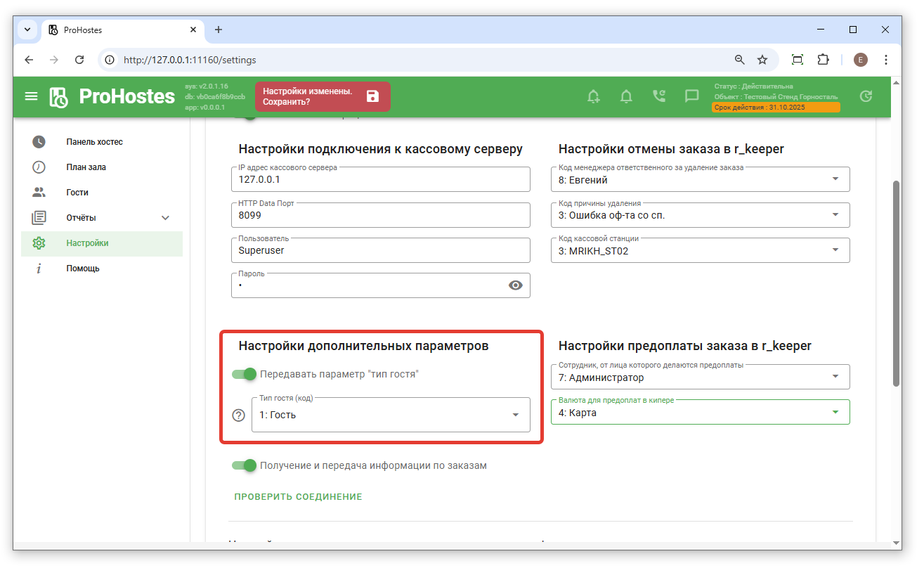Click "ПРОВЕРИТЬ СОЕДИНЕНИЕ" button
Viewport: 924px width, 568px height.
[298, 497]
